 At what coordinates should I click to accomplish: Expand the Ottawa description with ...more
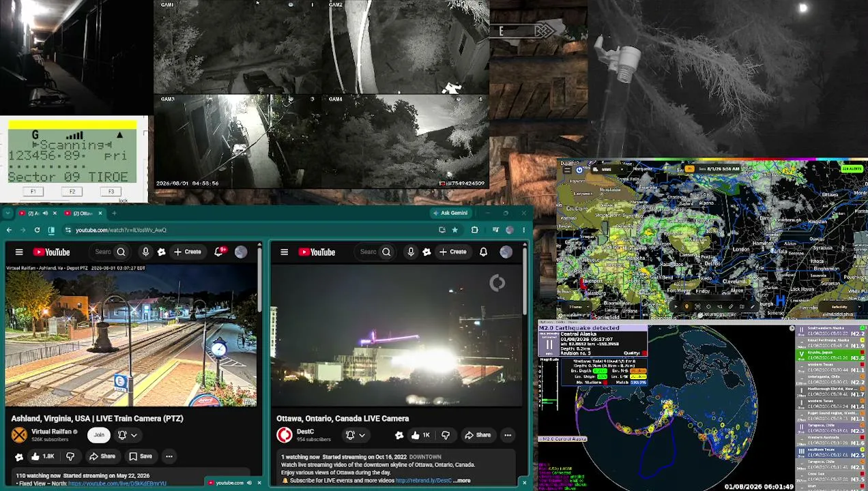[462, 481]
